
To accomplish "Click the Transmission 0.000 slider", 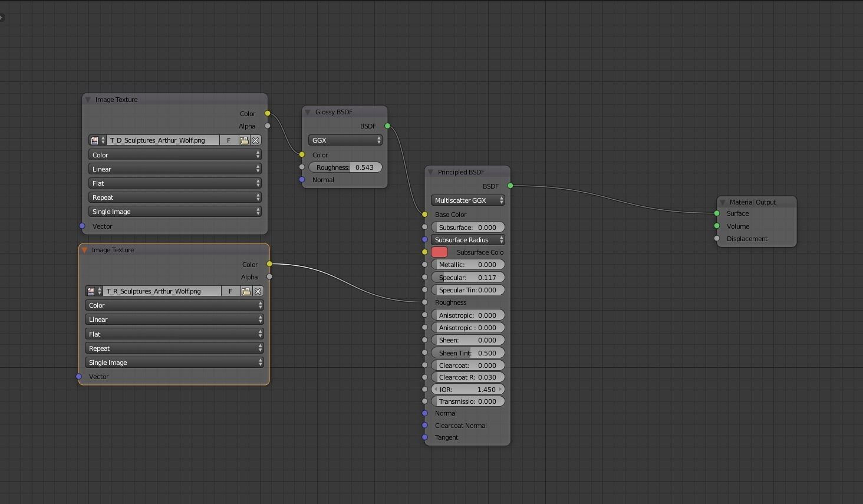I will (468, 401).
